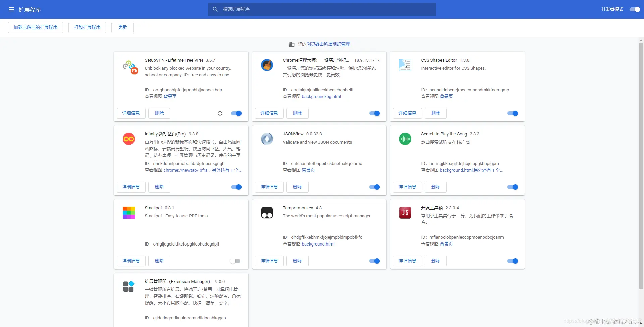Open Tampermonkey background.html link
The image size is (644, 327).
click(x=318, y=244)
